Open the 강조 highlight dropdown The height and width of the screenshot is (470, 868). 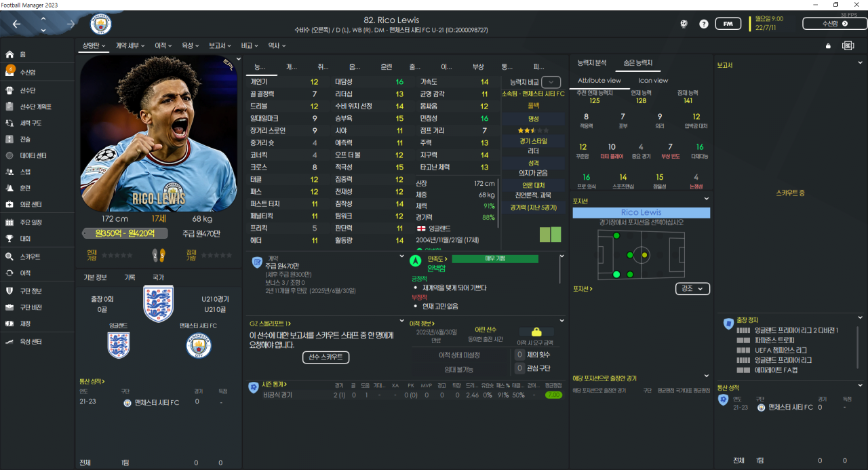[x=693, y=289]
